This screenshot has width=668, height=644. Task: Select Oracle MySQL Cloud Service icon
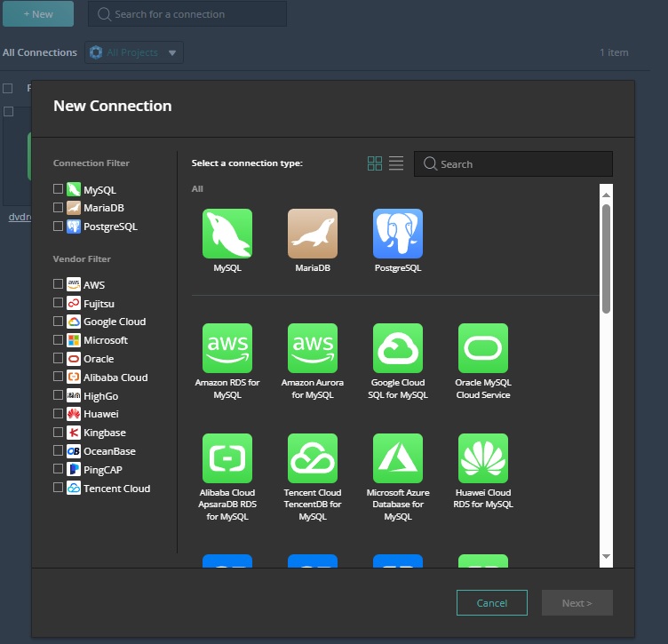[483, 348]
